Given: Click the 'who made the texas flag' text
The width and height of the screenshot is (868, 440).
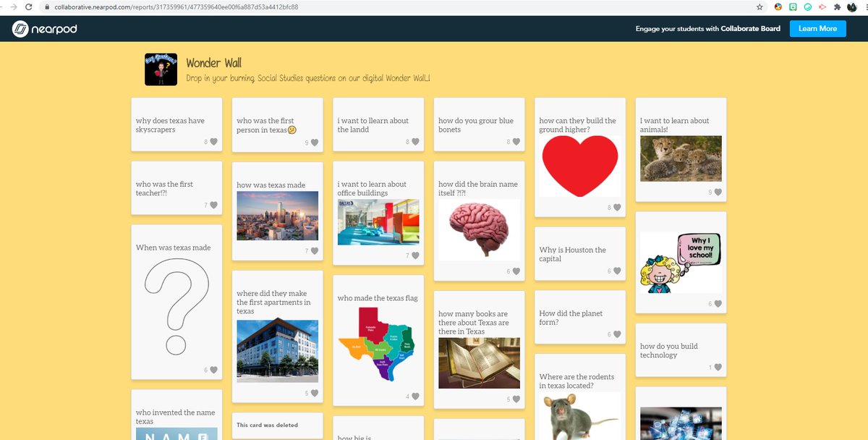Looking at the screenshot, I should pyautogui.click(x=378, y=298).
